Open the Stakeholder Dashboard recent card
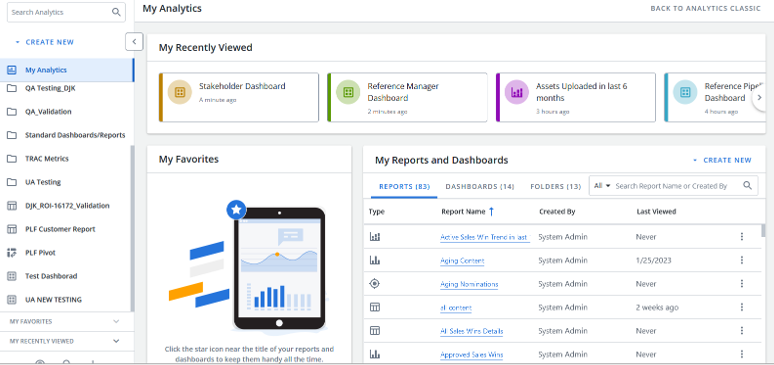This screenshot has height=365, width=774. (x=239, y=97)
